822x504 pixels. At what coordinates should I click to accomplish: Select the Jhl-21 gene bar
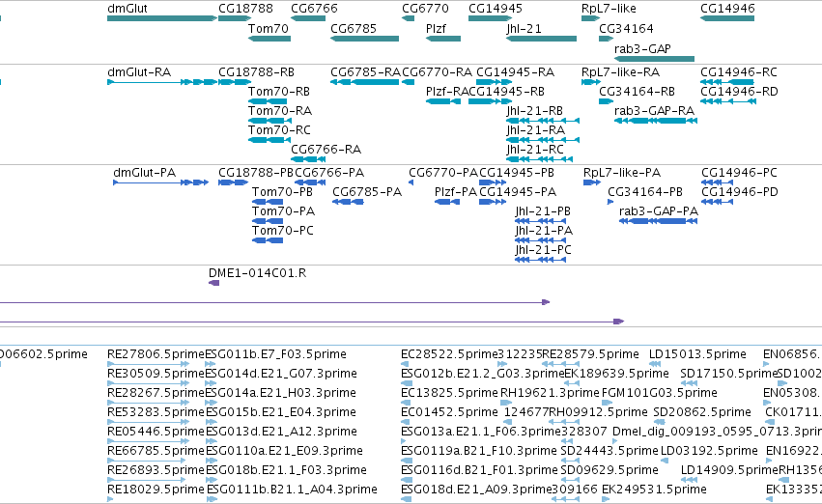coord(542,39)
